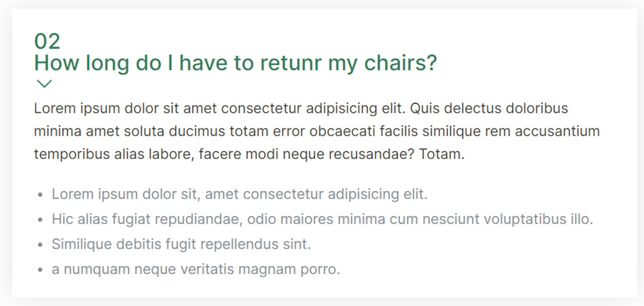Click the word 'accusantium' in the paragraph
This screenshot has width=644, height=306.
557,131
